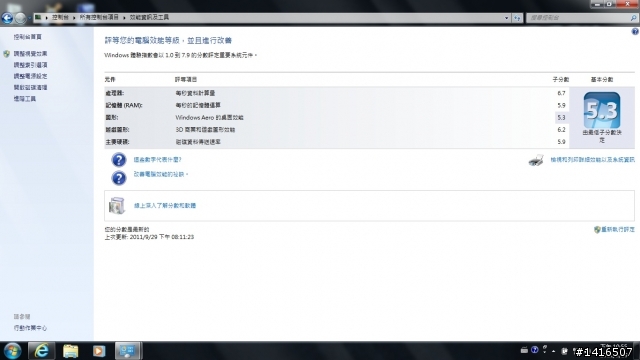Open 調整電源設定 sidebar link
The image size is (640, 360).
point(30,76)
